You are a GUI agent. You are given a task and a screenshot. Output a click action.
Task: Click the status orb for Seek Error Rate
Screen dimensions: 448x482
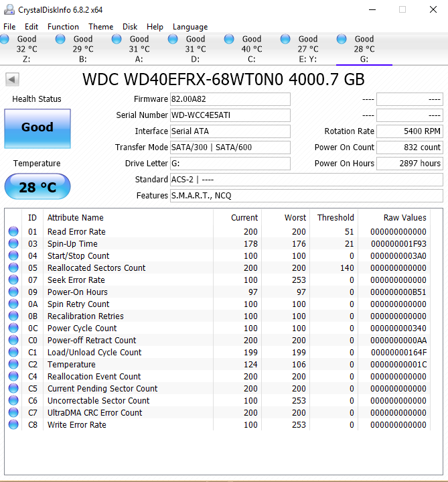click(13, 280)
